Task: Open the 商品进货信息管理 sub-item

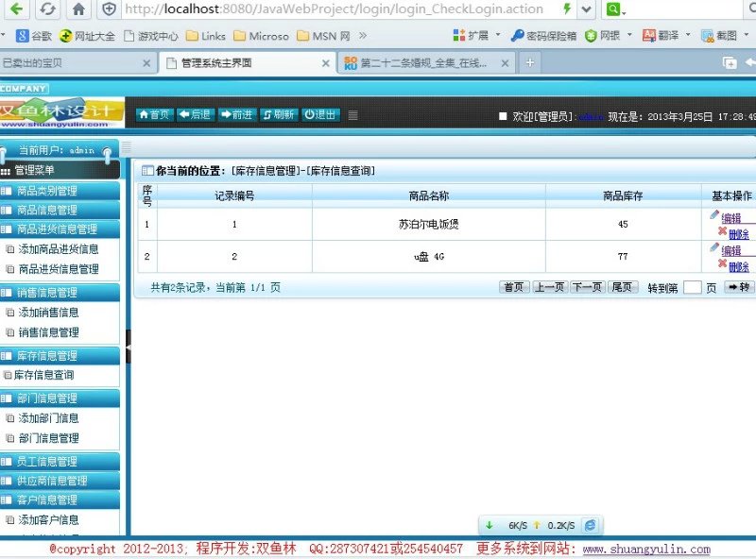Action: (59, 269)
